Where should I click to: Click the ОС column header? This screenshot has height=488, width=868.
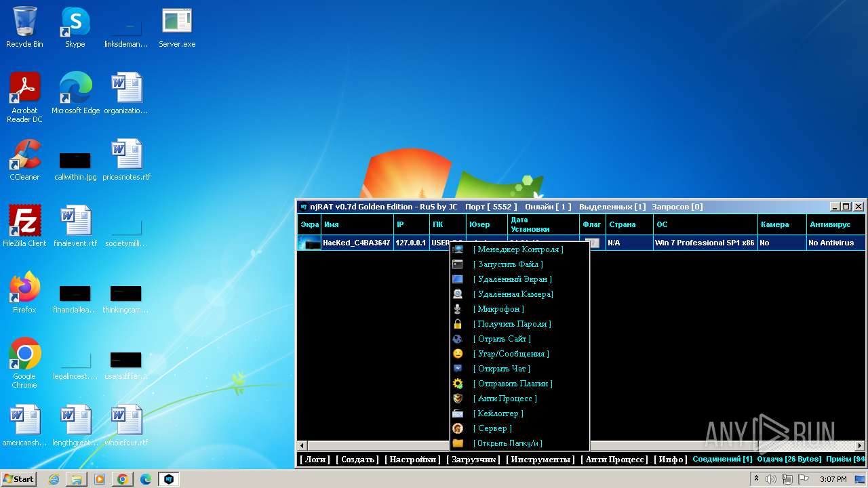(x=705, y=224)
